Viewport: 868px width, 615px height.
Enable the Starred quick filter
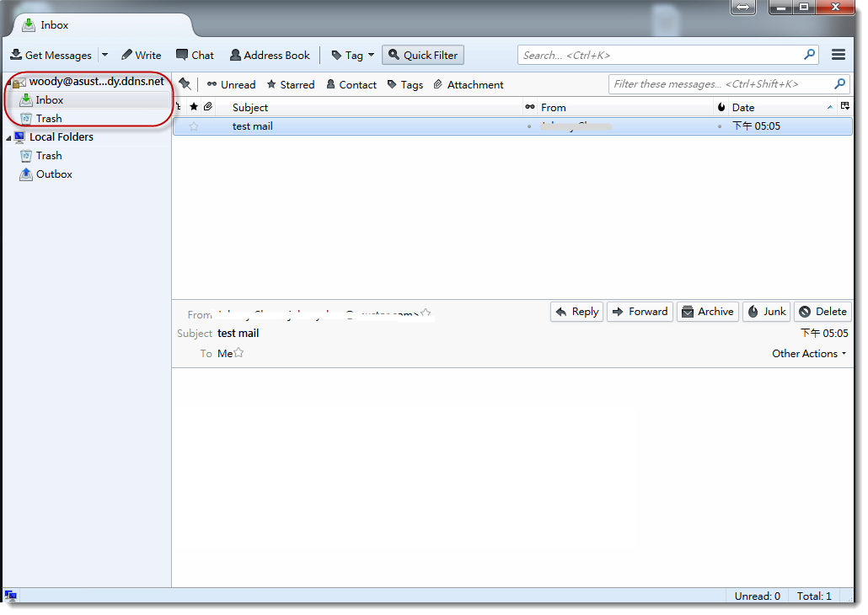(x=290, y=83)
